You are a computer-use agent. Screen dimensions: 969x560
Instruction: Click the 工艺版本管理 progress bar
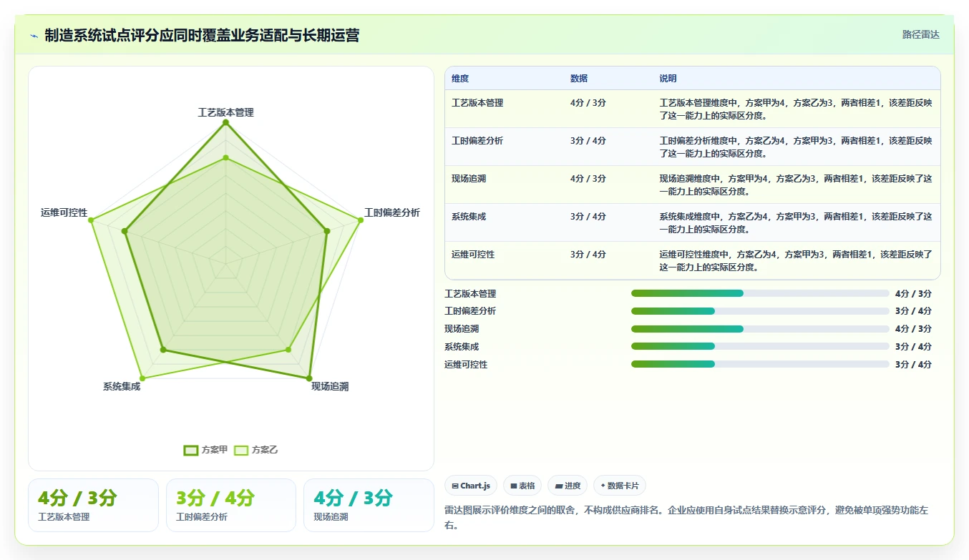click(x=760, y=293)
